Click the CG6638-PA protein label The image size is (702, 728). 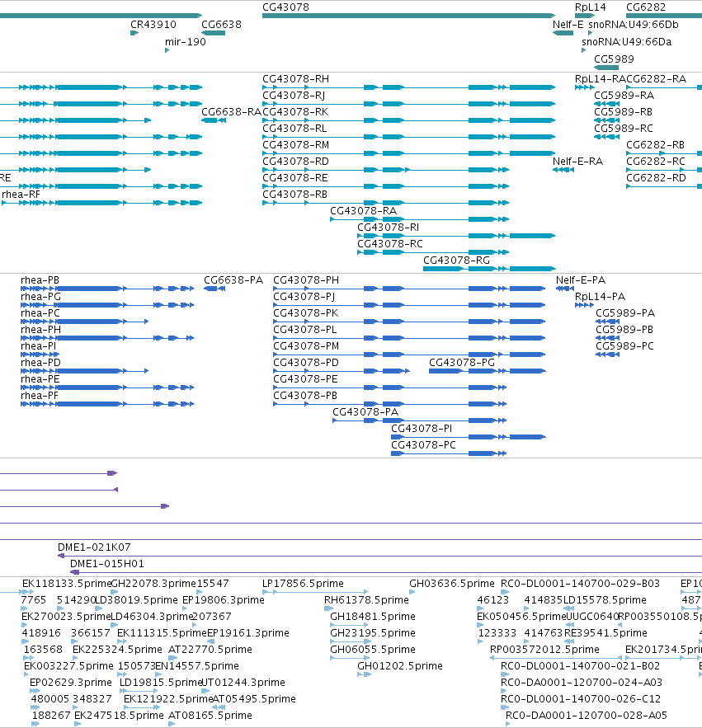click(x=233, y=280)
